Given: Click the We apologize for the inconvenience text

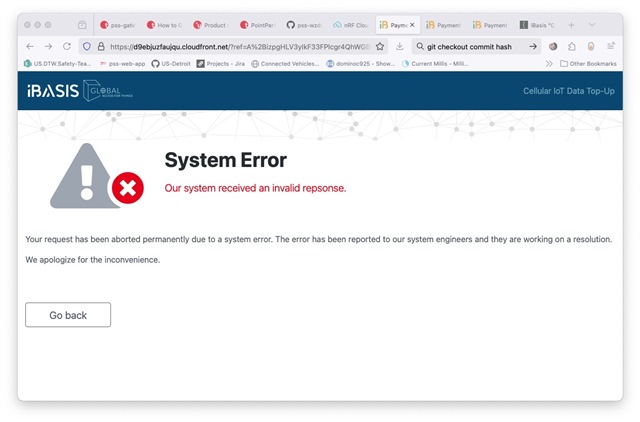Looking at the screenshot, I should point(93,260).
